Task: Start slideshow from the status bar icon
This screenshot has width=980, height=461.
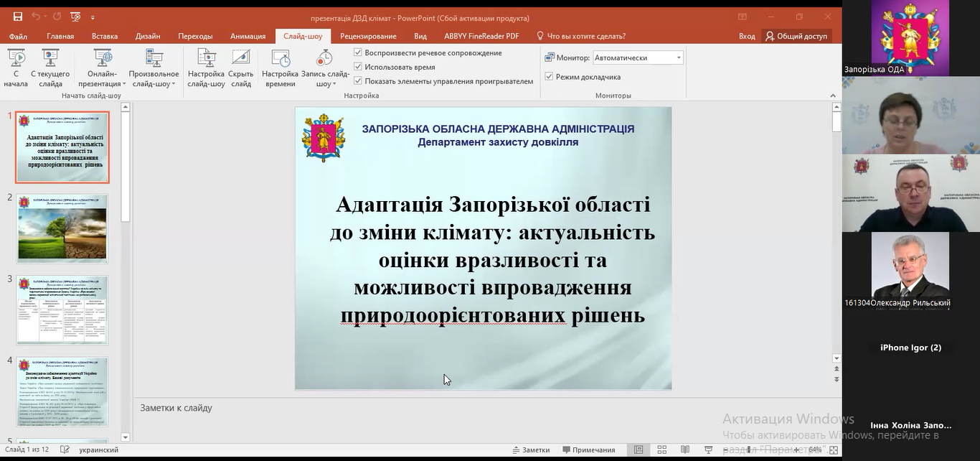Action: tap(709, 450)
